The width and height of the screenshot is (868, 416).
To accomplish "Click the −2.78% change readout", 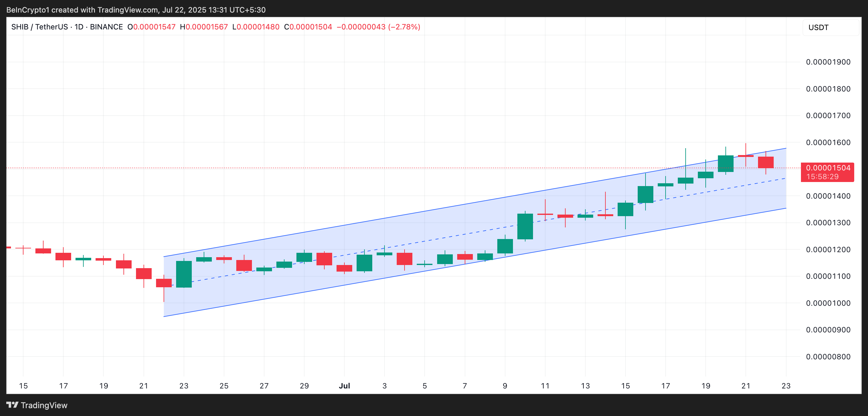I will pos(404,27).
